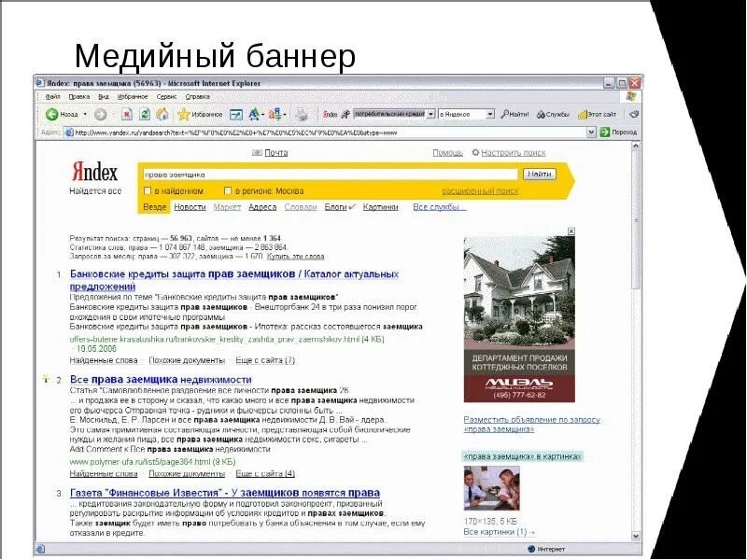Click the vertical scrollbar up arrow
Image resolution: width=747 pixels, height=560 pixels.
point(636,147)
